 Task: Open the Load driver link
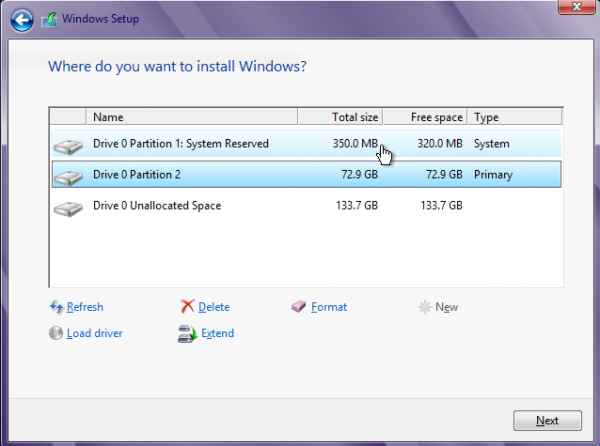click(95, 333)
